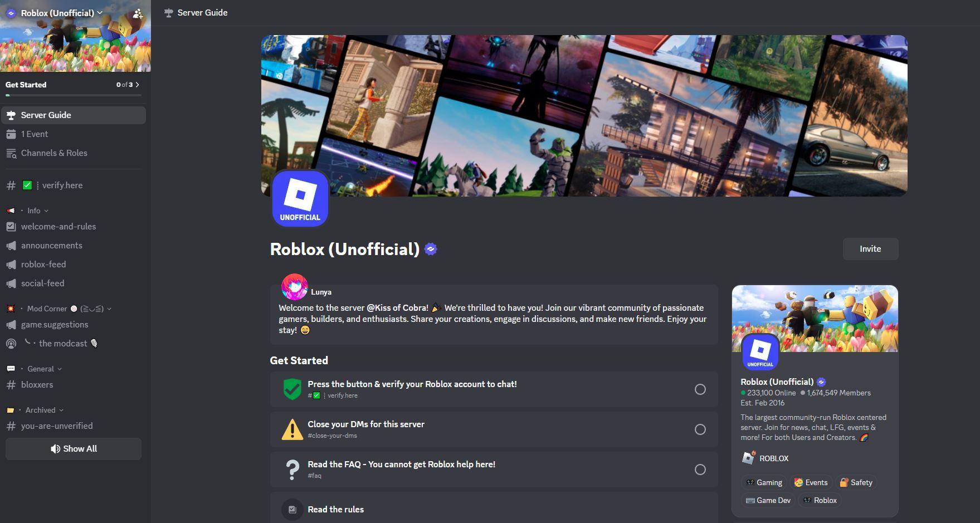The width and height of the screenshot is (980, 523).
Task: Open the bloxxers channel
Action: pos(74,385)
